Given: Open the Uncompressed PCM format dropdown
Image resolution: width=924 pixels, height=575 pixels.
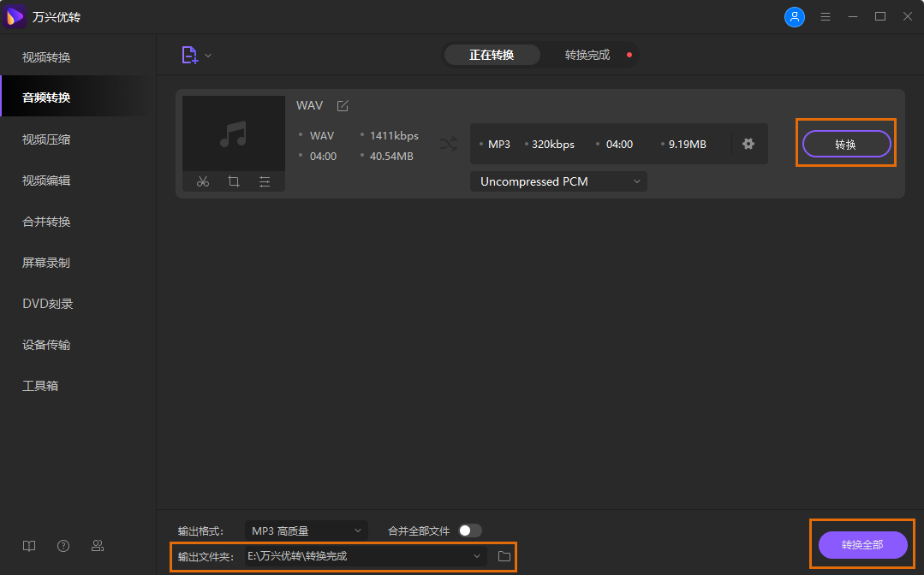Looking at the screenshot, I should click(x=557, y=181).
